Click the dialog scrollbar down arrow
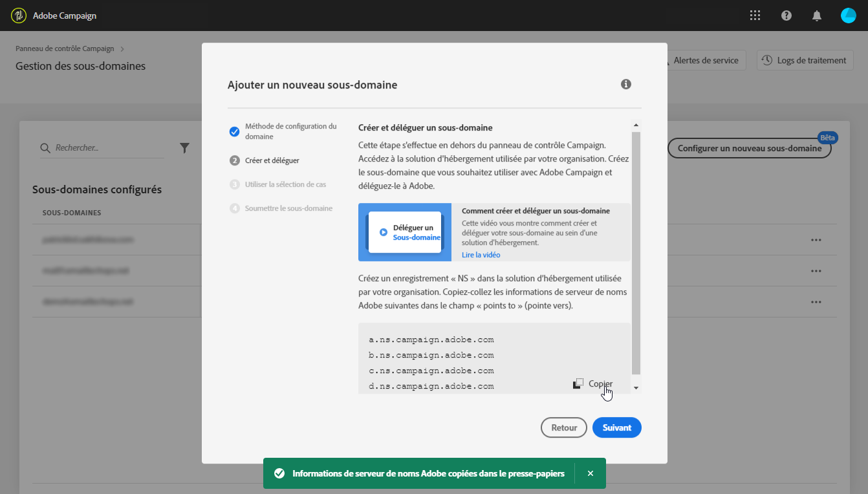Viewport: 868px width, 494px height. click(x=636, y=387)
